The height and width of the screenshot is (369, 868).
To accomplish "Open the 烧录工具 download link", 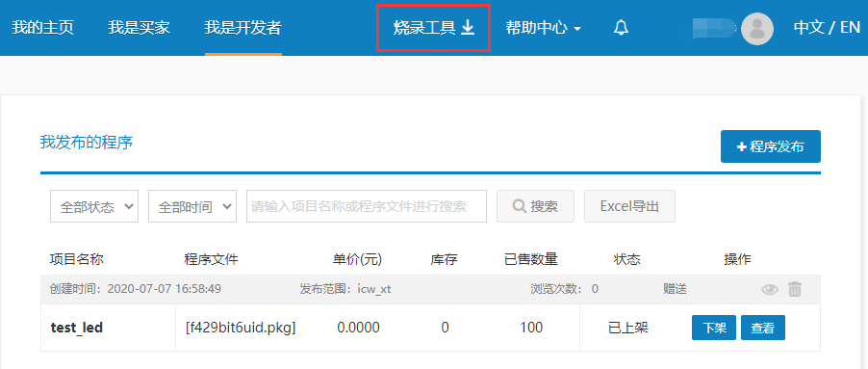I will 434,28.
